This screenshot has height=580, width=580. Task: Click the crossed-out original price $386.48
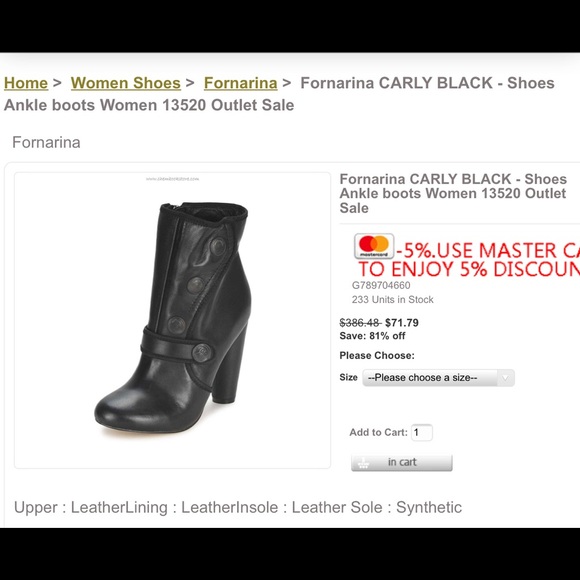(360, 323)
